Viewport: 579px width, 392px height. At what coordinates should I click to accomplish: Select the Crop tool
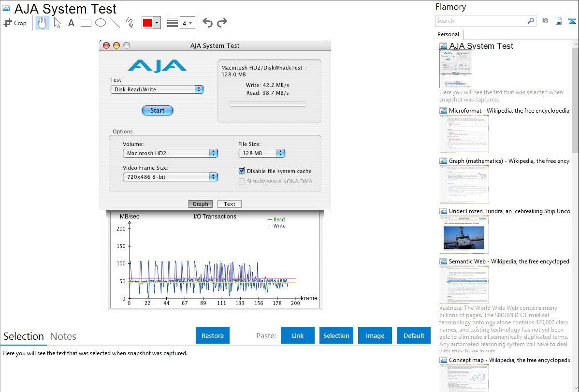15,23
